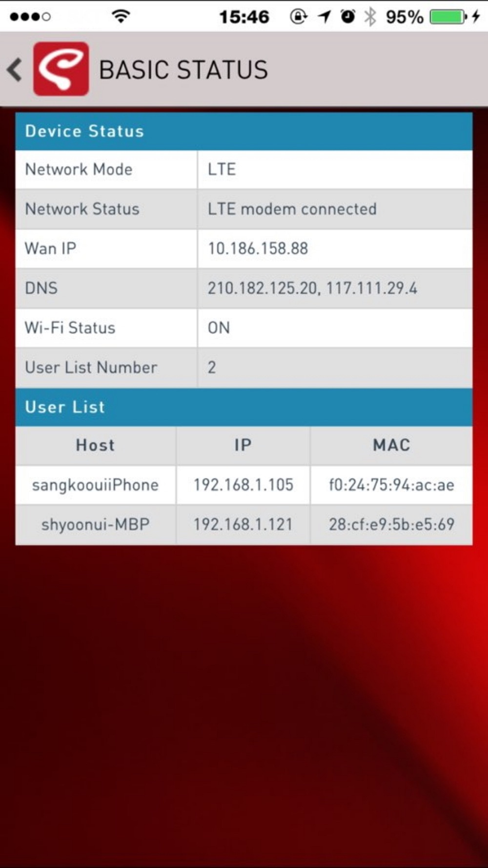Select the Wi-Fi Status ON value

219,328
